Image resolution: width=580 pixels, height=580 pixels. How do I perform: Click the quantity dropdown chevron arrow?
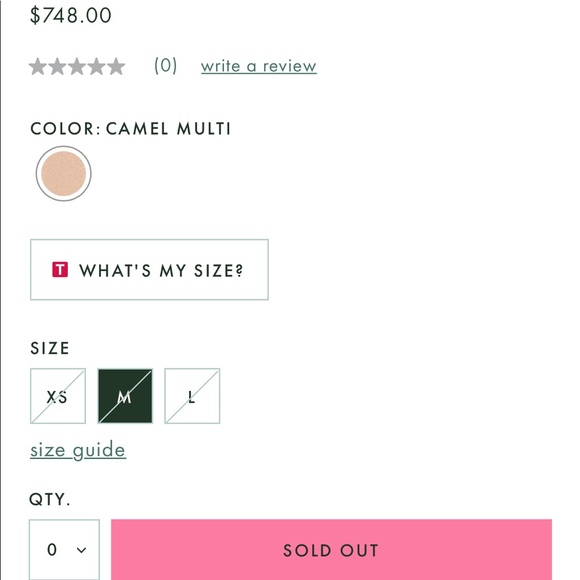pos(81,550)
